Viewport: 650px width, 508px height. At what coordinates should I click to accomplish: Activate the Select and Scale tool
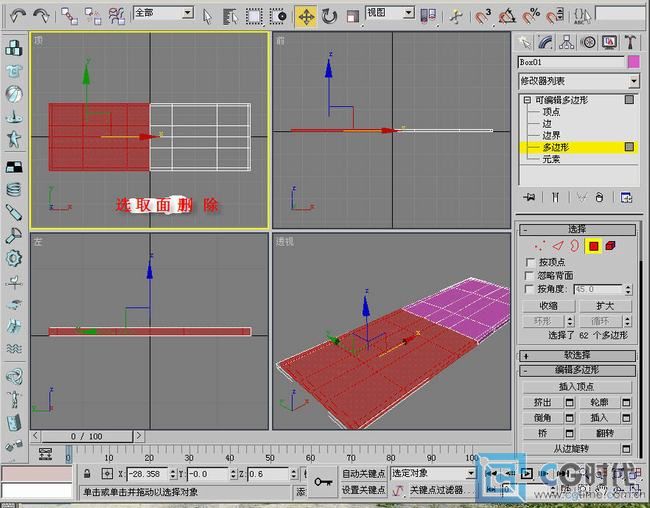point(352,17)
